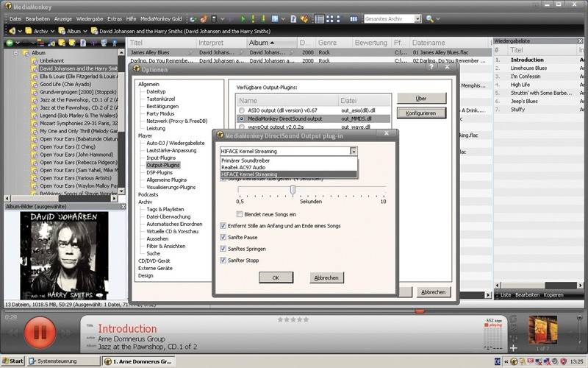Click the crossfade seconds slider handle
Image resolution: width=588 pixels, height=368 pixels.
[293, 190]
